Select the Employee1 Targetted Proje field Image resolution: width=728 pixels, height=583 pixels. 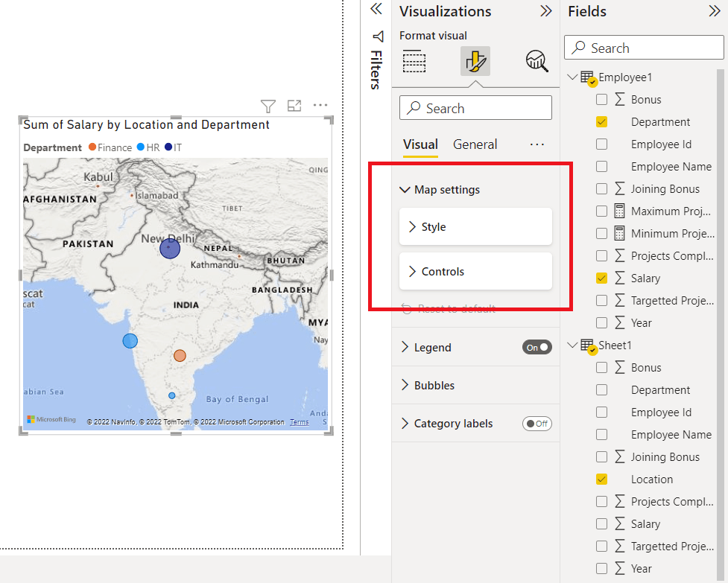click(x=672, y=301)
